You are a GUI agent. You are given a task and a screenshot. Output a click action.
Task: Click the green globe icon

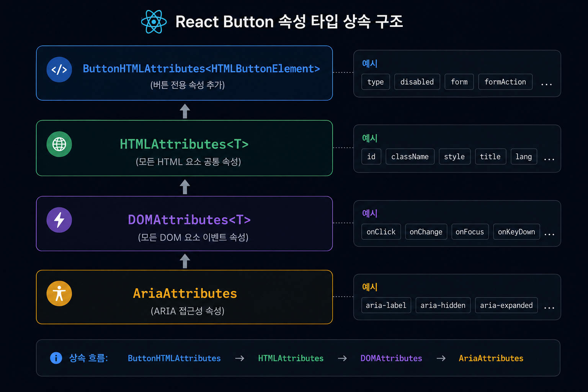59,144
